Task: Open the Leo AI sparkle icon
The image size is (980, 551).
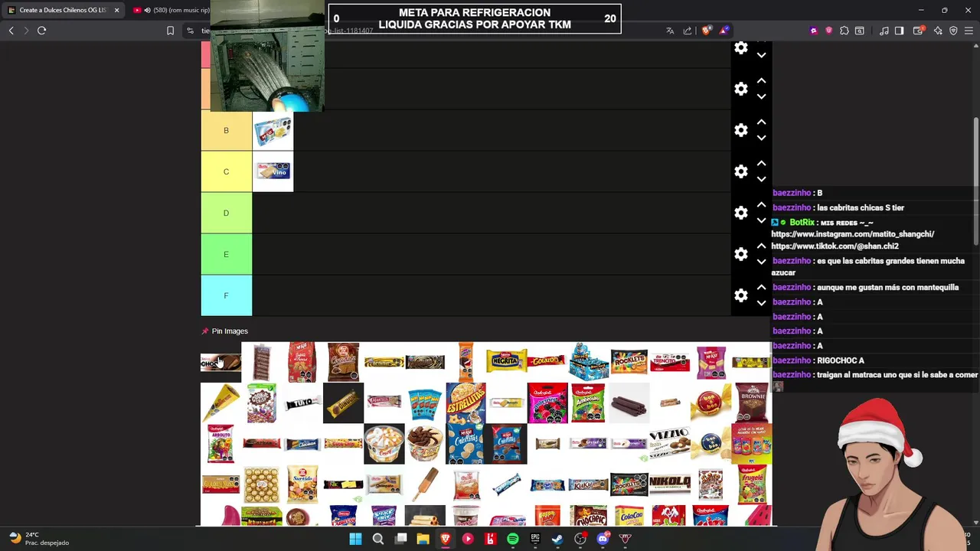Action: pos(938,31)
